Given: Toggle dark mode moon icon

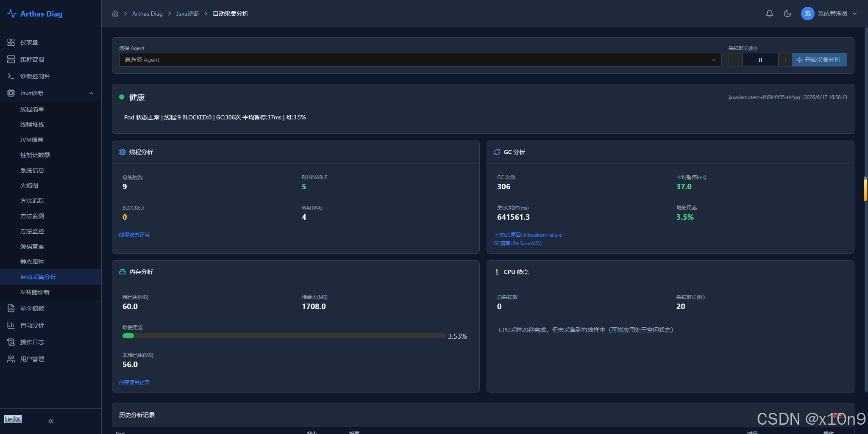Looking at the screenshot, I should (787, 14).
